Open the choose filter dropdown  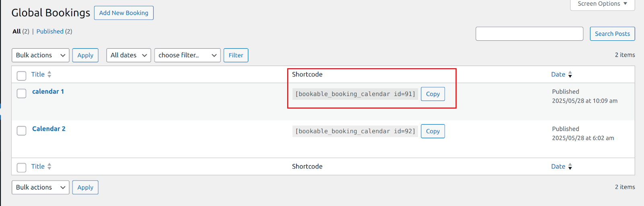[x=187, y=55]
